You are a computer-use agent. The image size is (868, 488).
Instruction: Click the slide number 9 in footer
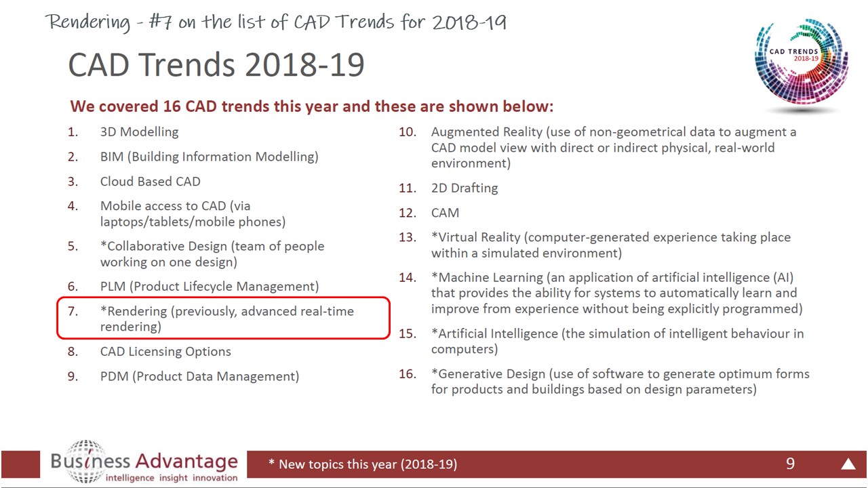[790, 464]
